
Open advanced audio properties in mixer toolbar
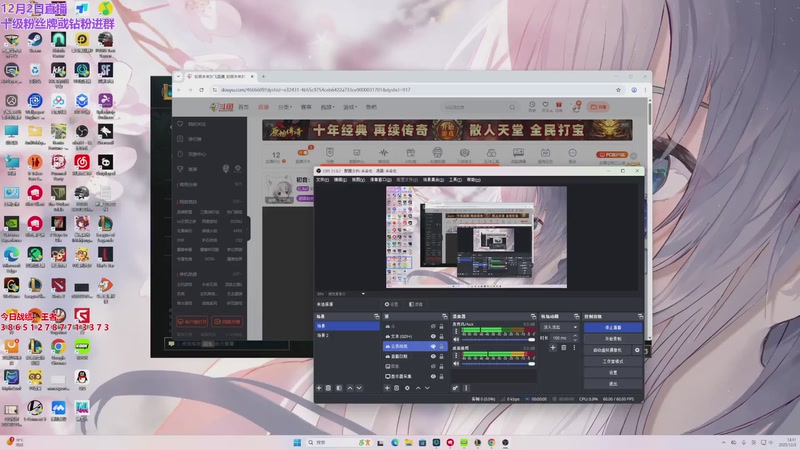point(455,388)
